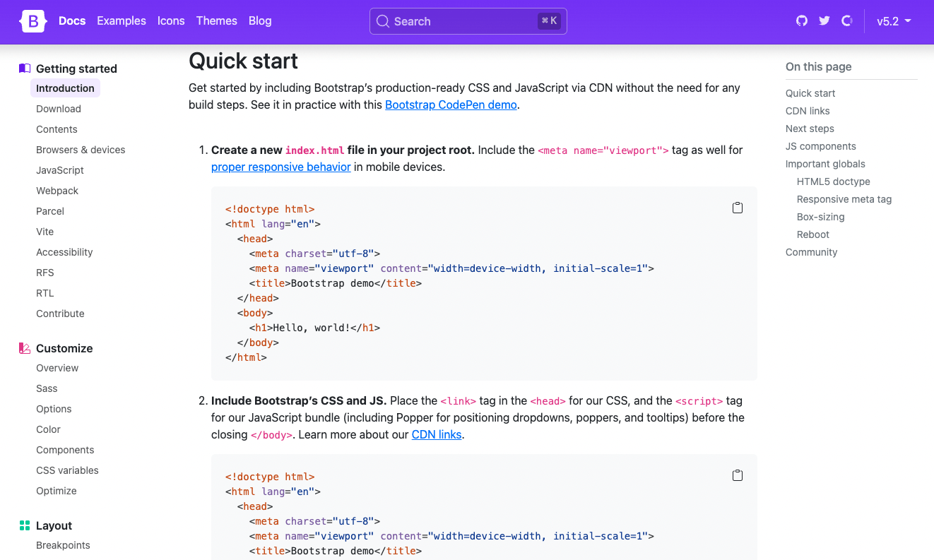Click the CDN links inline hyperlink in step two

pyautogui.click(x=437, y=434)
